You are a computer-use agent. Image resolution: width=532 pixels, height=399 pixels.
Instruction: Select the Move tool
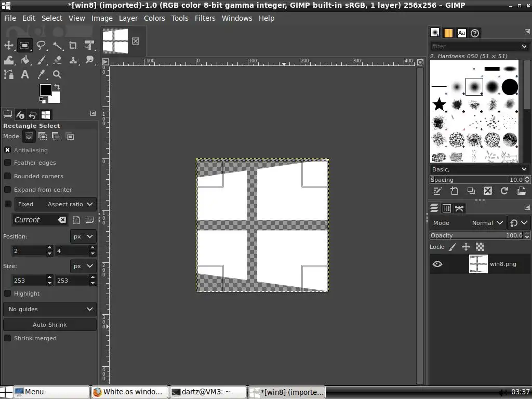(8, 45)
